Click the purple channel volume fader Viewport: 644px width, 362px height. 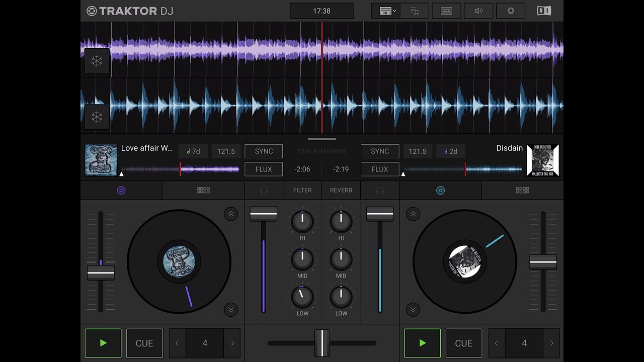coord(263,214)
